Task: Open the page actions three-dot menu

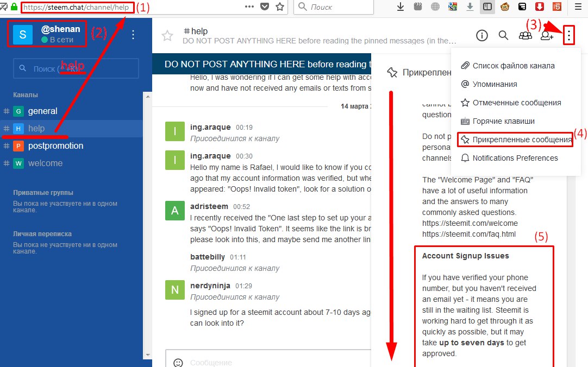Action: click(x=249, y=7)
